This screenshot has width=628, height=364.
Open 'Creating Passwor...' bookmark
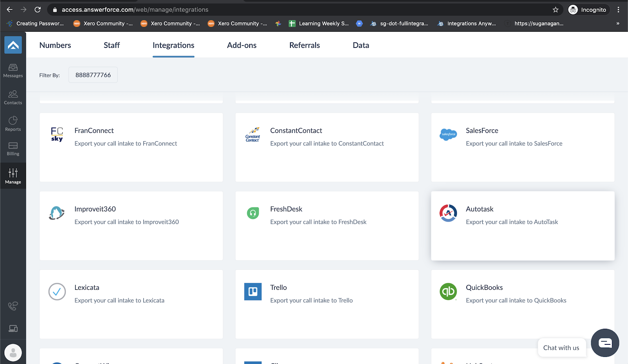(35, 24)
